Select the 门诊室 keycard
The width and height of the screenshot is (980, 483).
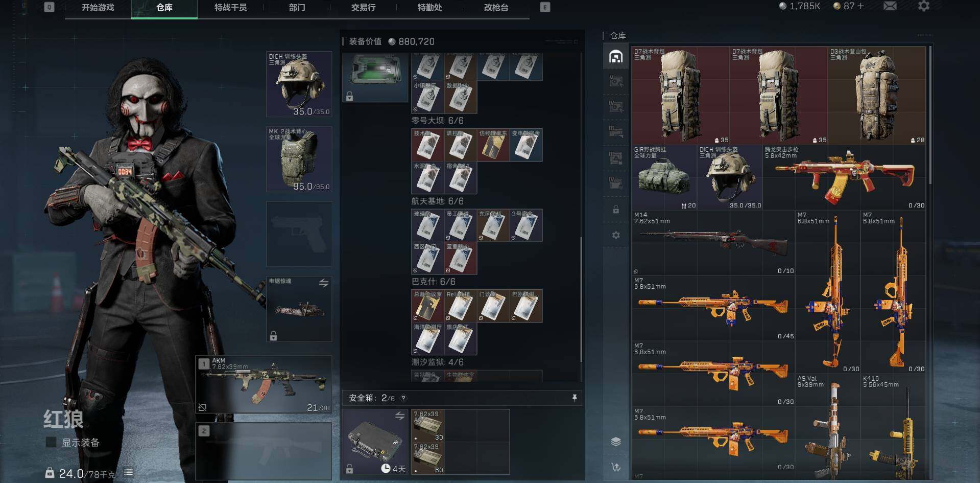coord(493,306)
